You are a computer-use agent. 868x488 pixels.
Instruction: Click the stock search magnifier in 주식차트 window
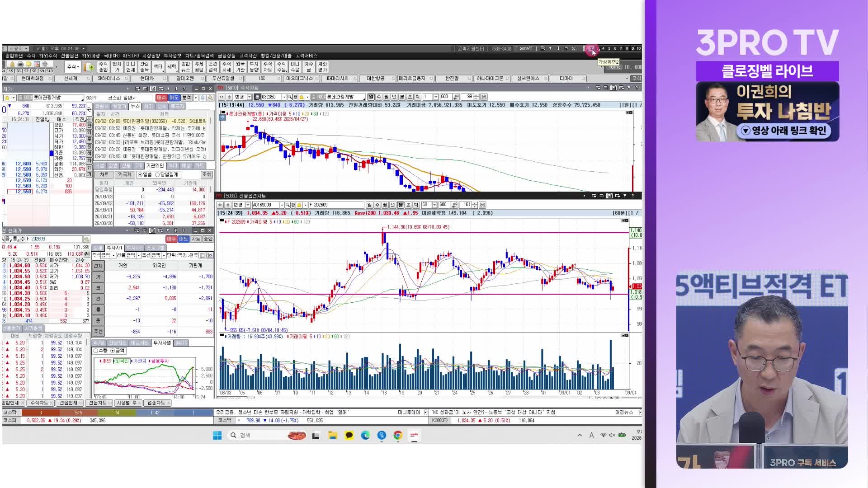click(289, 97)
